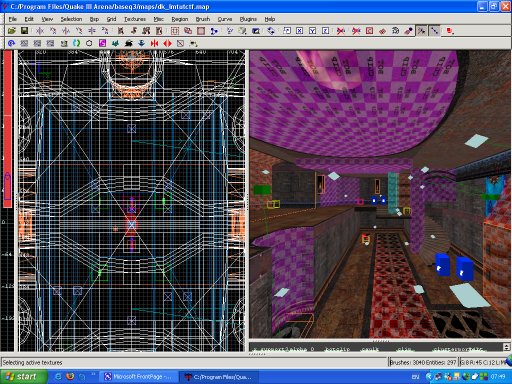Click the texture view mode cube icon
The width and height of the screenshot is (512, 384).
(x=243, y=31)
